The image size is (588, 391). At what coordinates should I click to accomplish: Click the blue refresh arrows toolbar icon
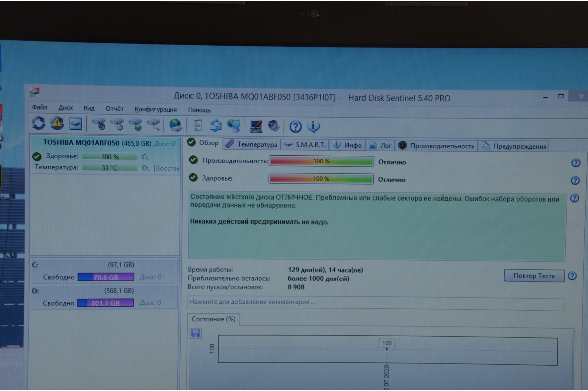38,123
